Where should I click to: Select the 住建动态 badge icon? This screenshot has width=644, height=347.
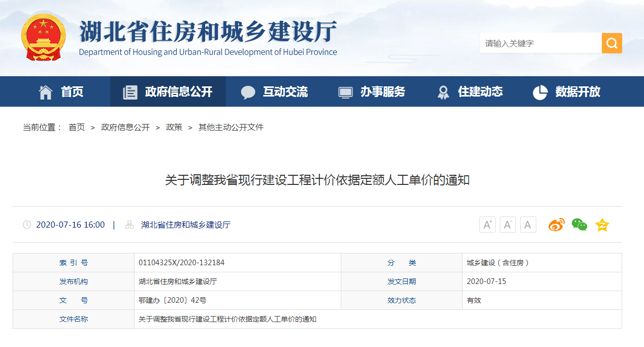pyautogui.click(x=443, y=91)
